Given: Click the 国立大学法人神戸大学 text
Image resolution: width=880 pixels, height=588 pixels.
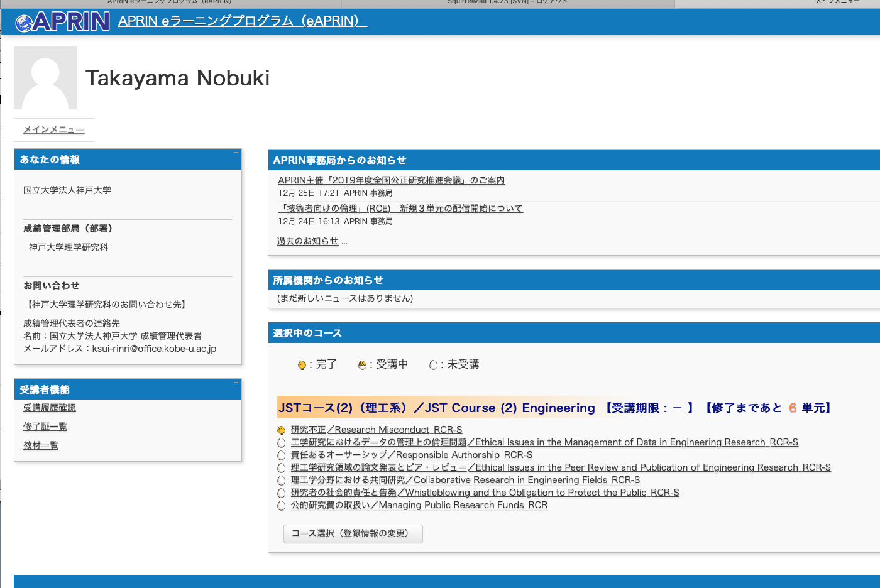Looking at the screenshot, I should tap(67, 190).
